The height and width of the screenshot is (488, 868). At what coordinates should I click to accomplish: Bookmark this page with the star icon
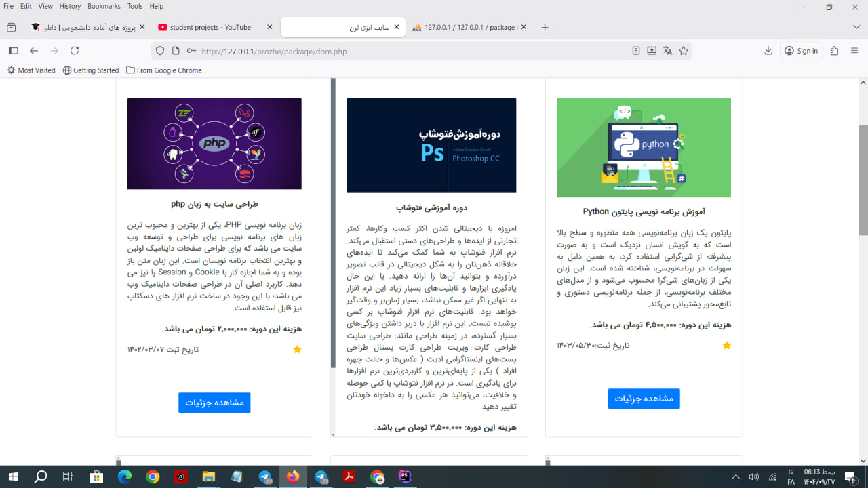684,51
